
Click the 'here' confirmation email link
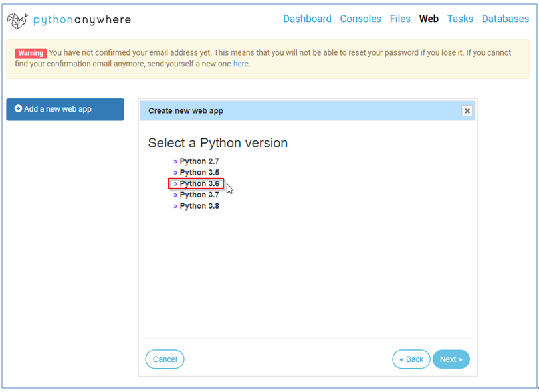click(240, 64)
